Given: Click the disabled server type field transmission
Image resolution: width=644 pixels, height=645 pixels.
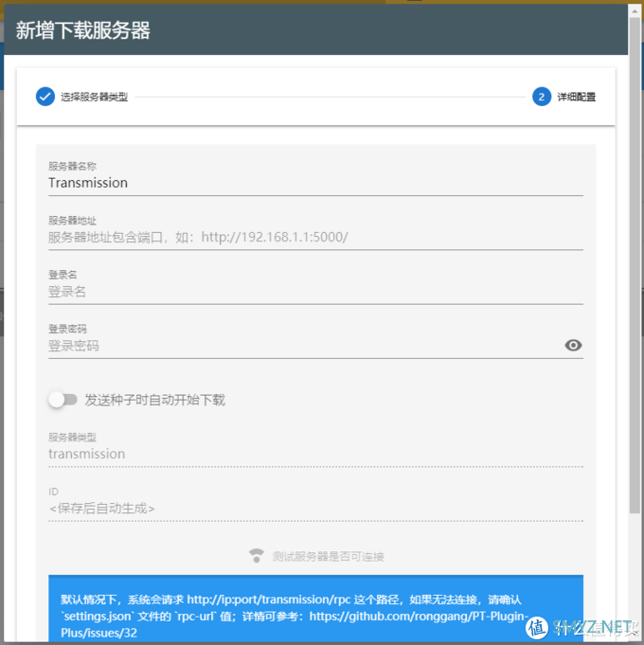Looking at the screenshot, I should click(315, 454).
